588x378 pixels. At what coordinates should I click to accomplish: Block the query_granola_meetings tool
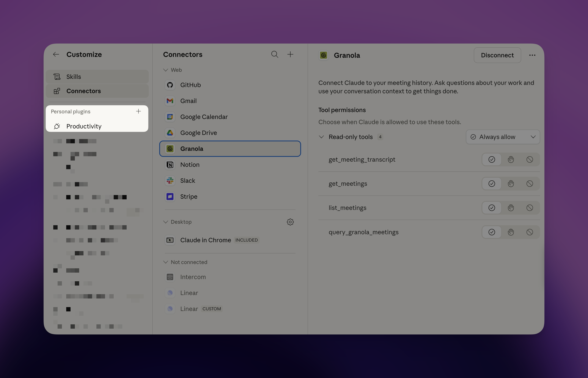coord(530,232)
